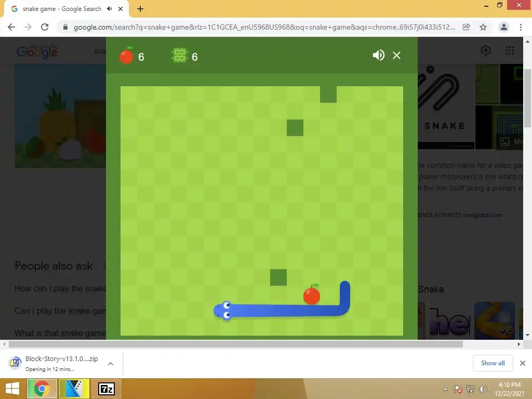This screenshot has width=532, height=399.
Task: Expand Block-Story download options chevron
Action: click(111, 364)
